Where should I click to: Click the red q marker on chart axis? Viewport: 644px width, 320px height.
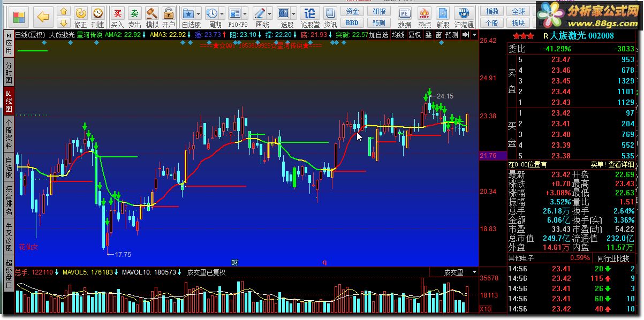point(324,262)
